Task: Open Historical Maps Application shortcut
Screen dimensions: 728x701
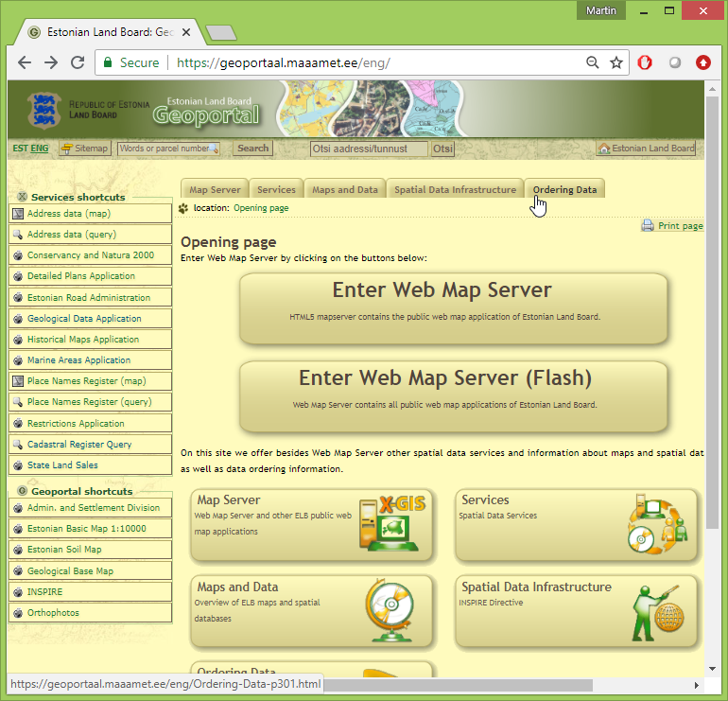Action: pyautogui.click(x=83, y=340)
